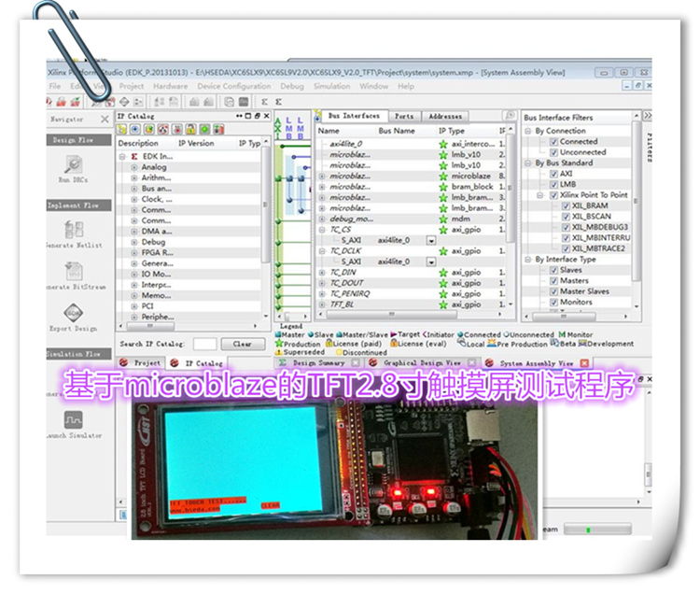Toggle the Master Slaves checkbox

coord(553,291)
